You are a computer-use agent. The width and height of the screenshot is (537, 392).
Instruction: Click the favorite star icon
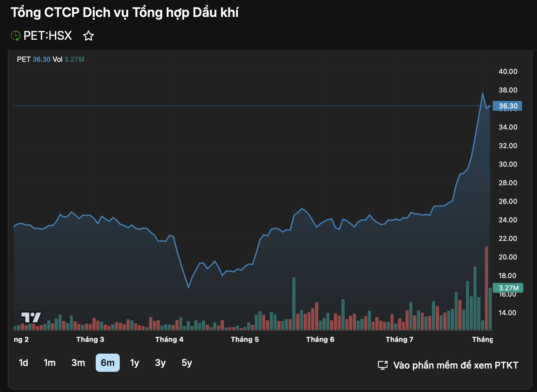pos(89,35)
